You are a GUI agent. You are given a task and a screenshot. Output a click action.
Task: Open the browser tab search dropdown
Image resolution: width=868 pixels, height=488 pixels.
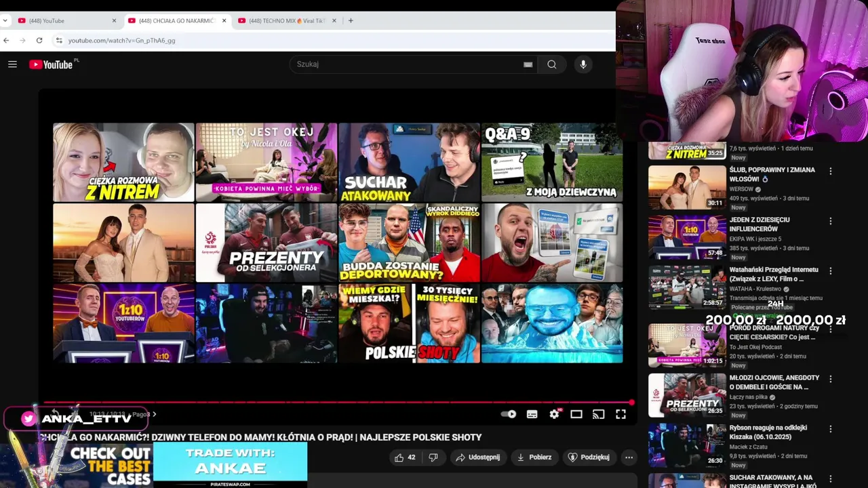pos(5,20)
